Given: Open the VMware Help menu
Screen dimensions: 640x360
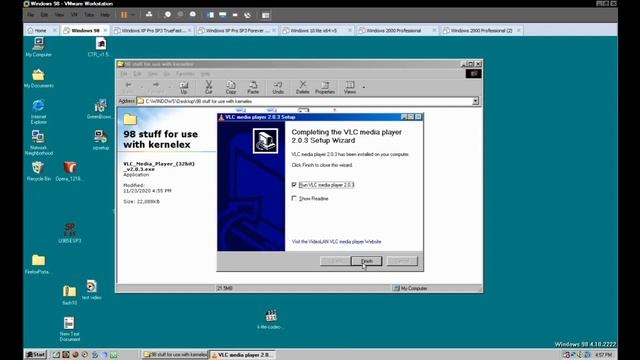Looking at the screenshot, I should 105,15.
